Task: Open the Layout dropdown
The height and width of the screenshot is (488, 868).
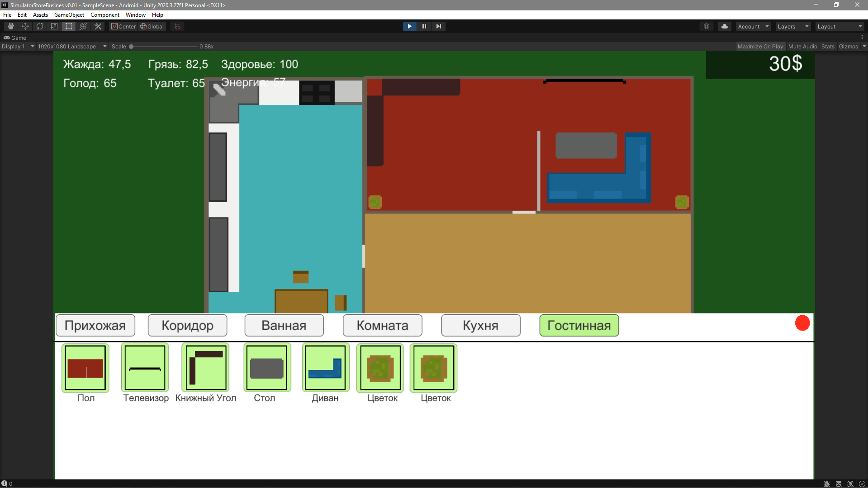Action: tap(840, 26)
